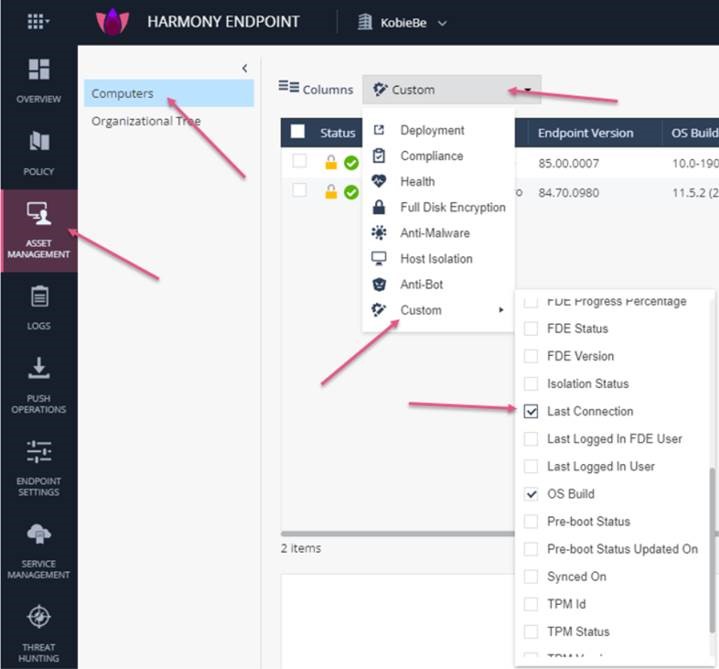Enable the Isolation Status column checkbox
This screenshot has height=669, width=719.
click(x=531, y=384)
